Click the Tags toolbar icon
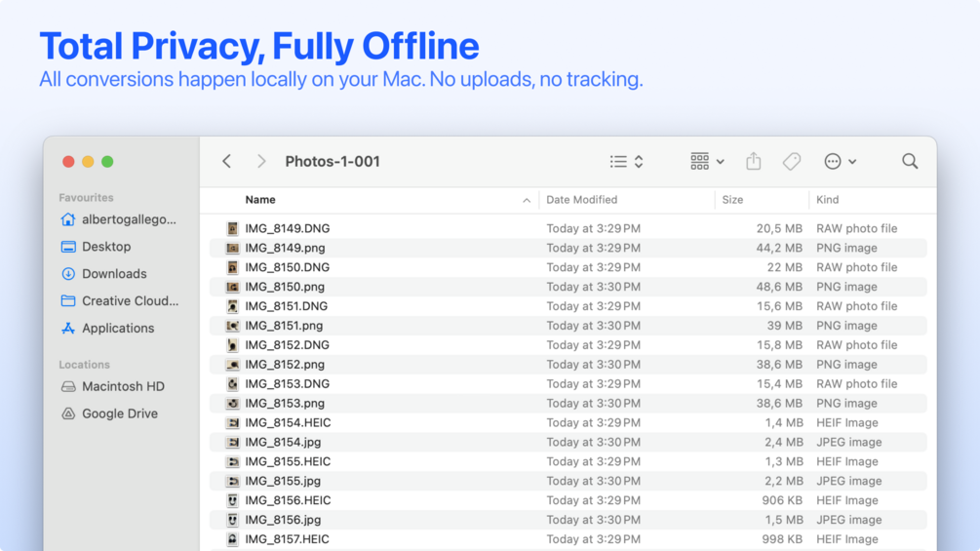This screenshot has width=980, height=551. pos(791,161)
